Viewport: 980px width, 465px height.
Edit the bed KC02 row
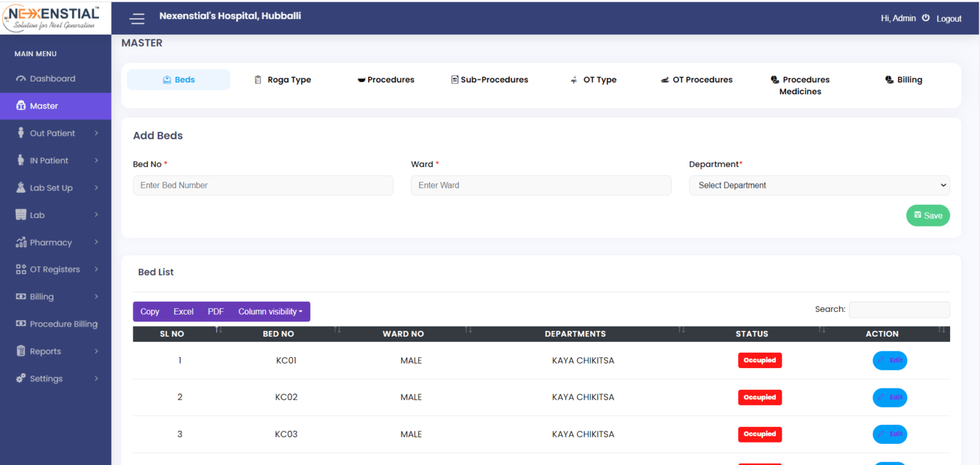pyautogui.click(x=889, y=397)
